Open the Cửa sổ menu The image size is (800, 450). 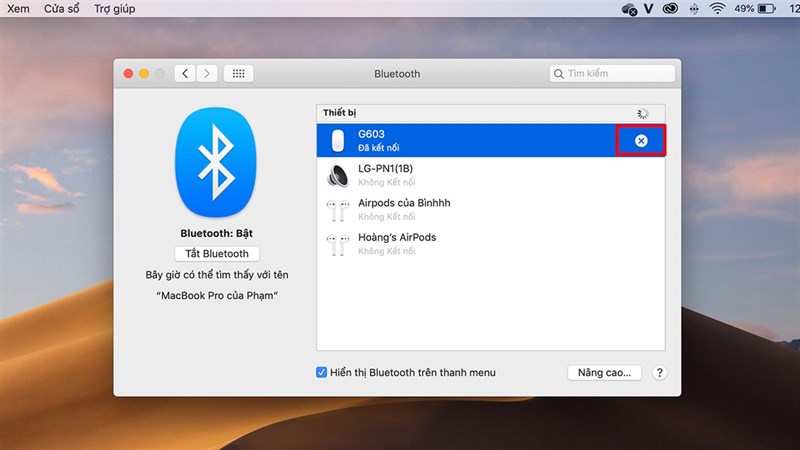[x=62, y=9]
